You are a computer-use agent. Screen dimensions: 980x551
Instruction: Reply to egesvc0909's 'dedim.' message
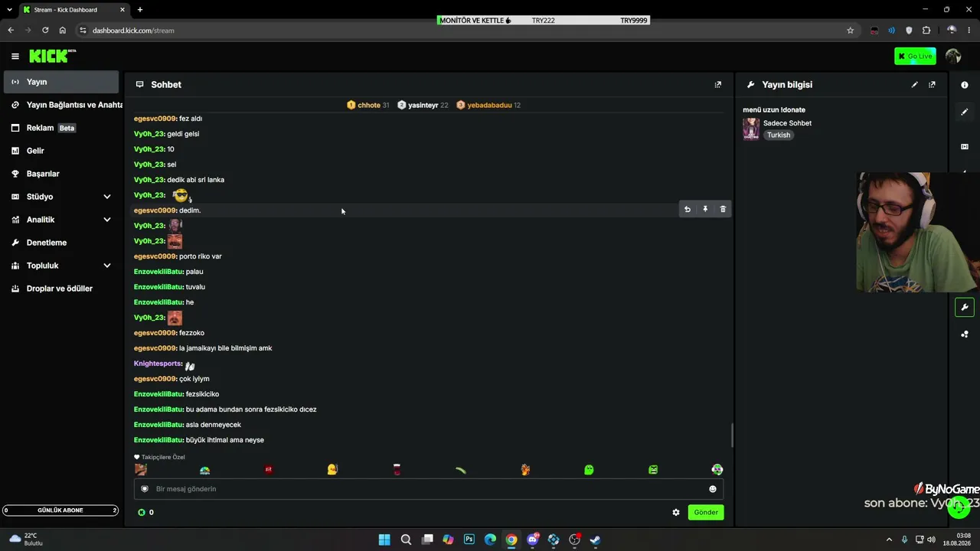tap(688, 209)
